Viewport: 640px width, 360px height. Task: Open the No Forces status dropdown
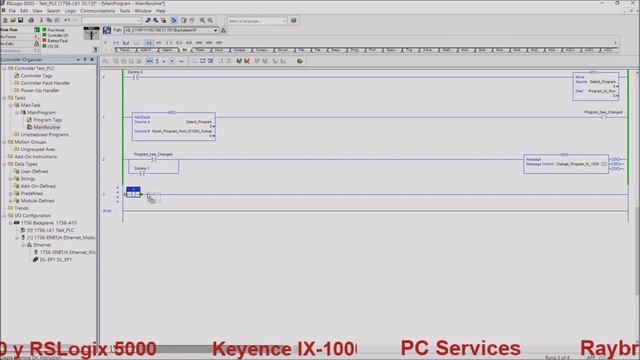click(x=36, y=37)
